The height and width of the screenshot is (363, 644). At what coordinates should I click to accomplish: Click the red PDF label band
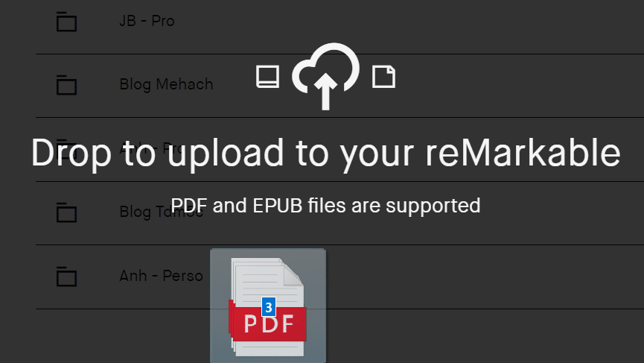[x=267, y=323]
